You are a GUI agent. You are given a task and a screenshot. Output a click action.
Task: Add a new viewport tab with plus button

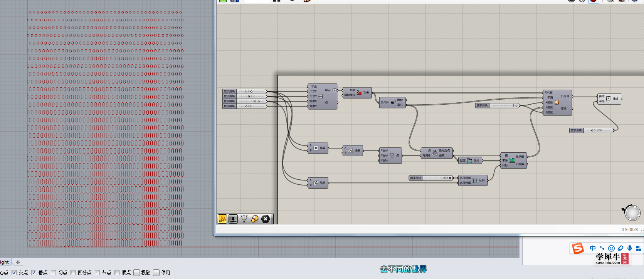[18, 262]
